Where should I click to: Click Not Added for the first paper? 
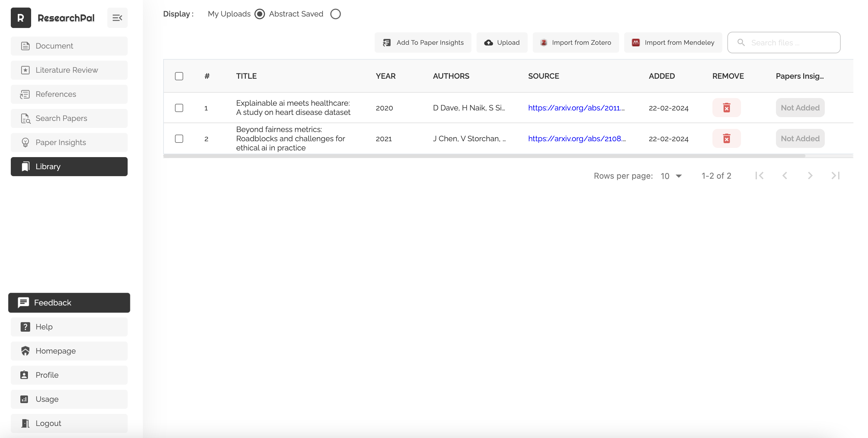point(800,108)
